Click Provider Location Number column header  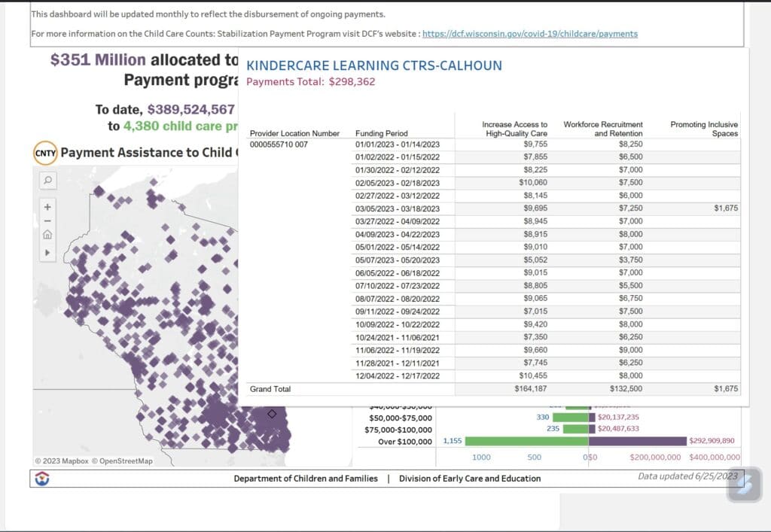294,133
